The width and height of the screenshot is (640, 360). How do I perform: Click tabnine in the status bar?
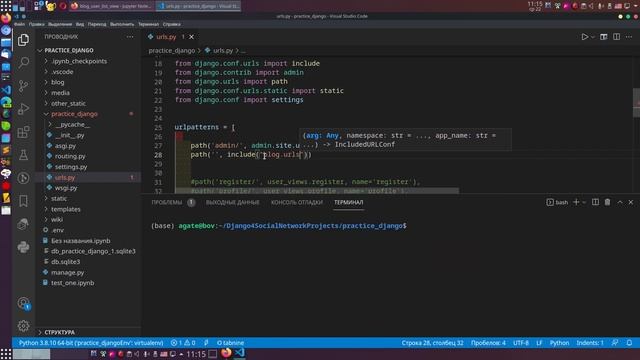pyautogui.click(x=231, y=343)
